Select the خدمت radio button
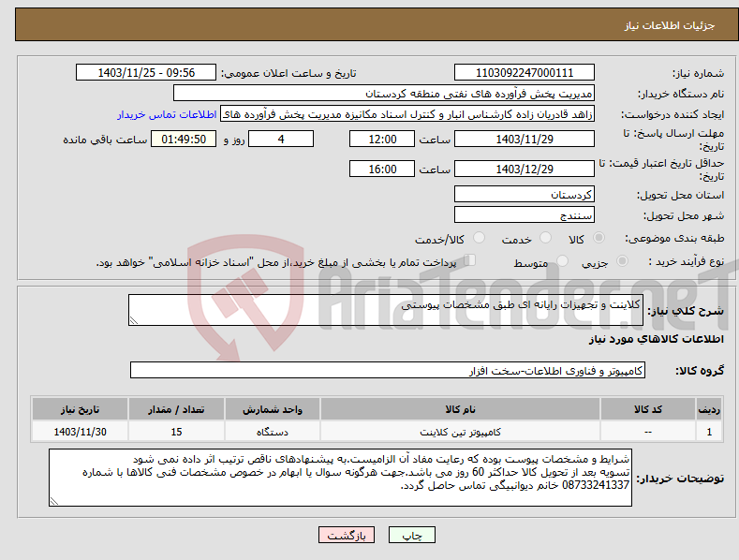 tap(545, 238)
